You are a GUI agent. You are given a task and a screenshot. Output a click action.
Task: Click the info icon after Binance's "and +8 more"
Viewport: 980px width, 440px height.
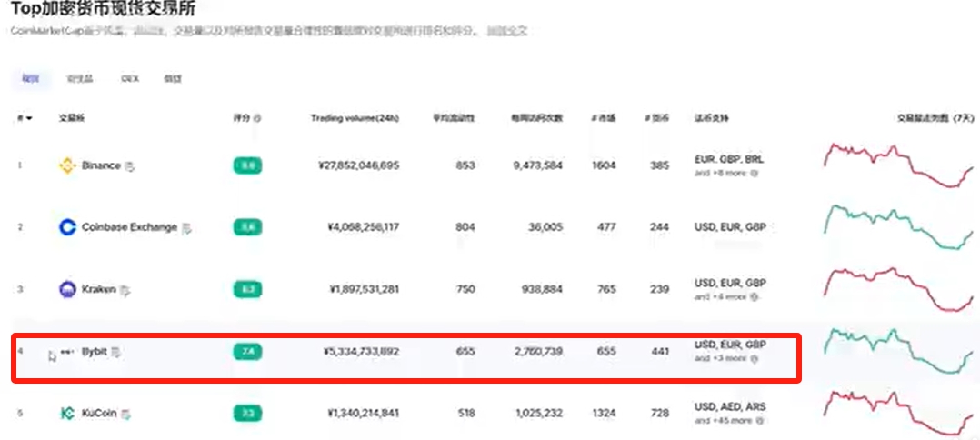click(x=754, y=173)
